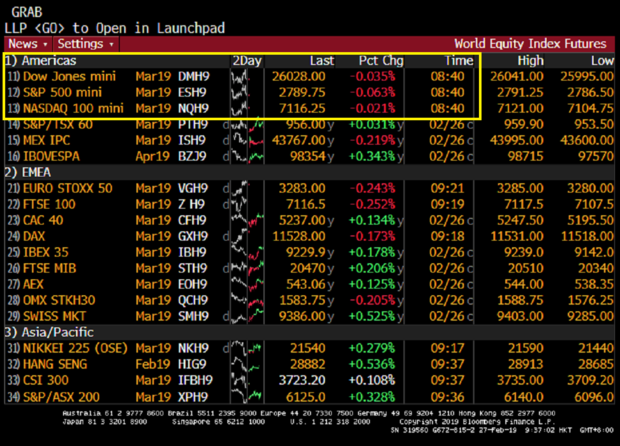Open the Settings dropdown menu
This screenshot has height=446, width=620.
tap(86, 44)
